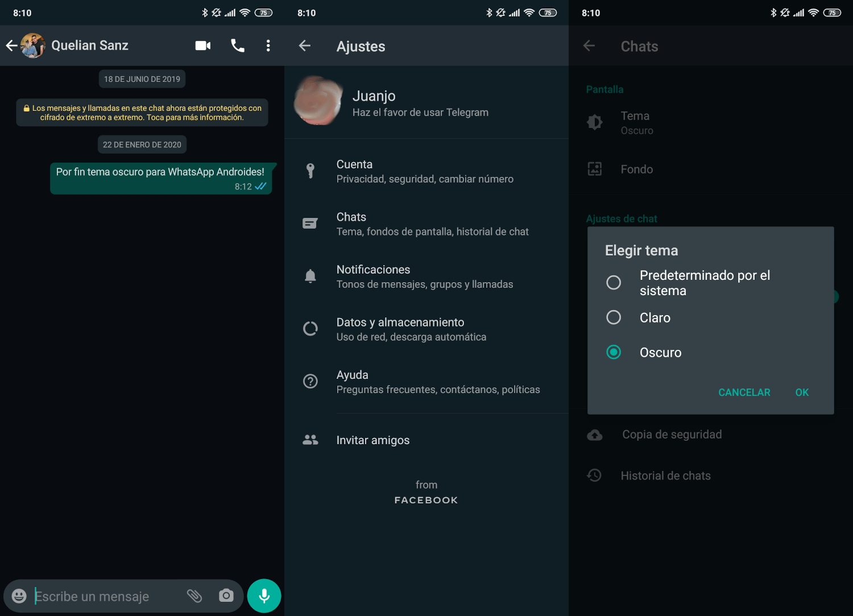853x616 pixels.
Task: Go back from the Chats screen
Action: point(589,46)
